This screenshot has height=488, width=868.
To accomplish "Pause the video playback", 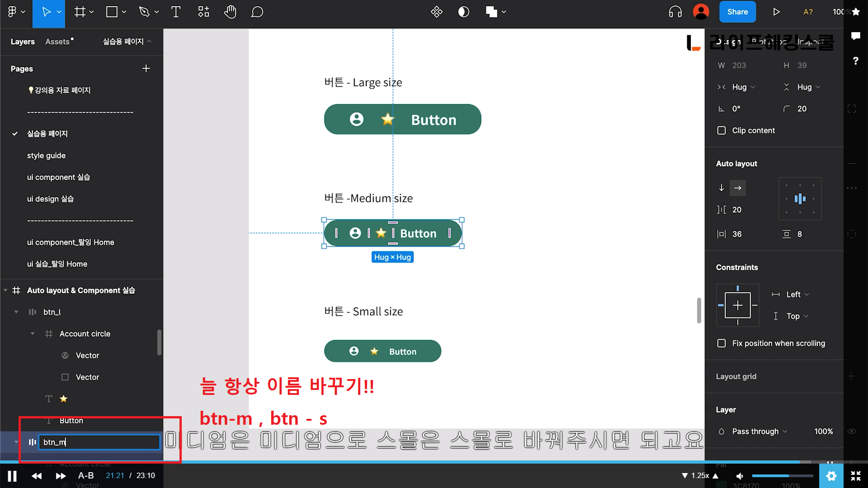I will (x=12, y=476).
